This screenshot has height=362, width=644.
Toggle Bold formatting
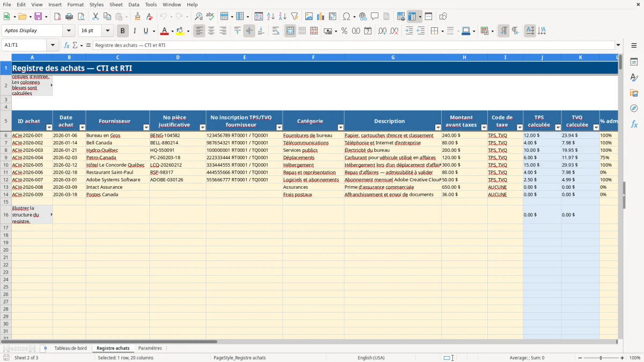tap(122, 31)
